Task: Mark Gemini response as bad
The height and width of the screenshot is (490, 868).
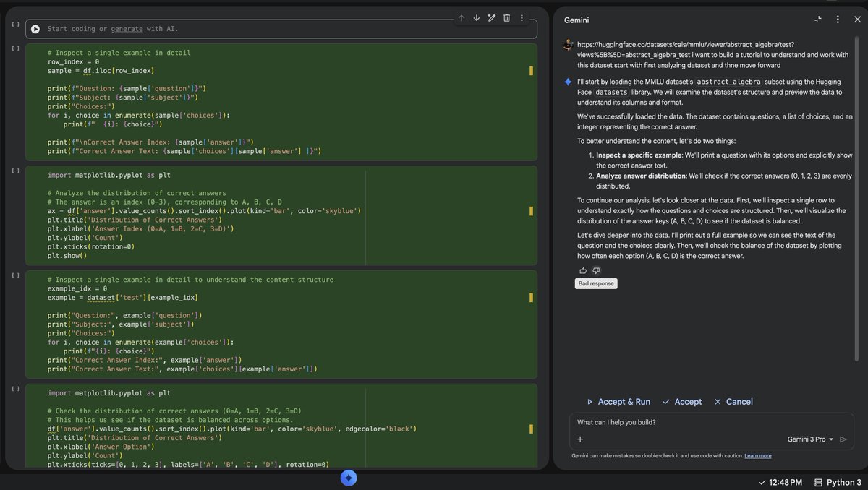Action: tap(597, 270)
